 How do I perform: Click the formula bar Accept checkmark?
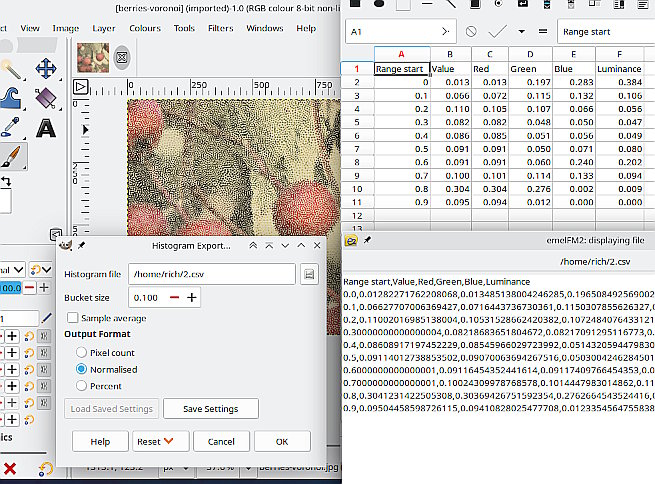click(x=497, y=32)
